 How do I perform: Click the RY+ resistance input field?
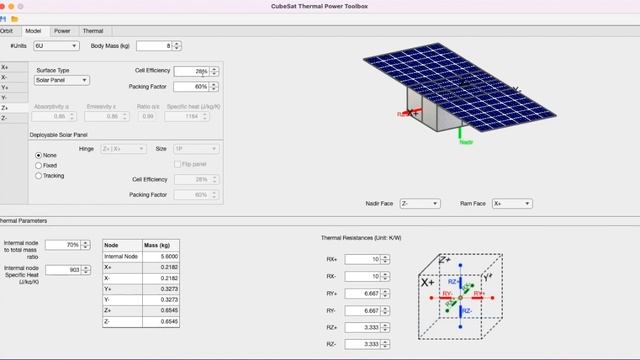pyautogui.click(x=363, y=294)
